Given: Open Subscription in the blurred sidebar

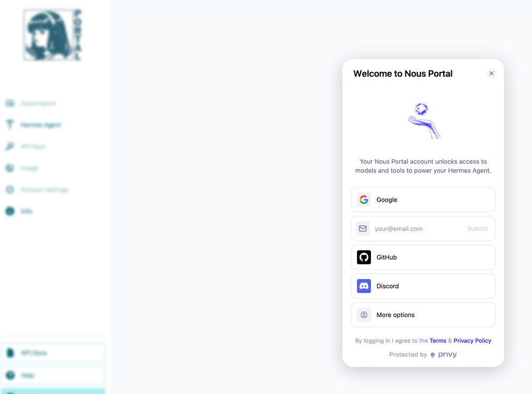Looking at the screenshot, I should [38, 103].
